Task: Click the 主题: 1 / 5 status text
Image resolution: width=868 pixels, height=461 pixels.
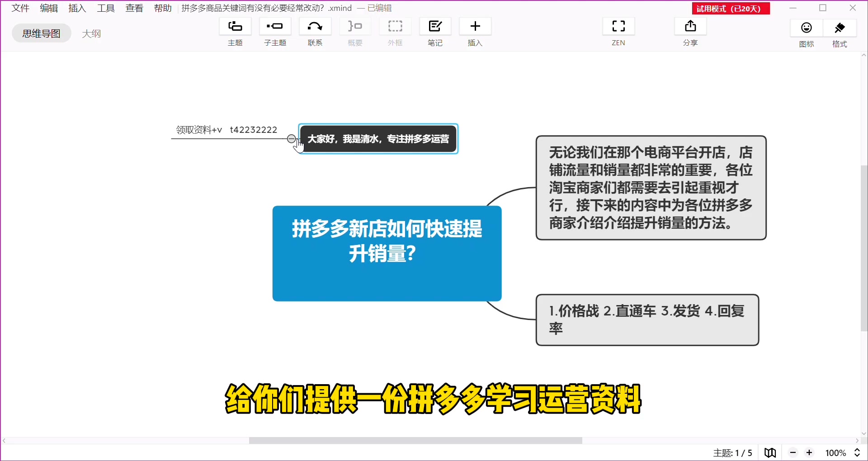Action: (732, 453)
